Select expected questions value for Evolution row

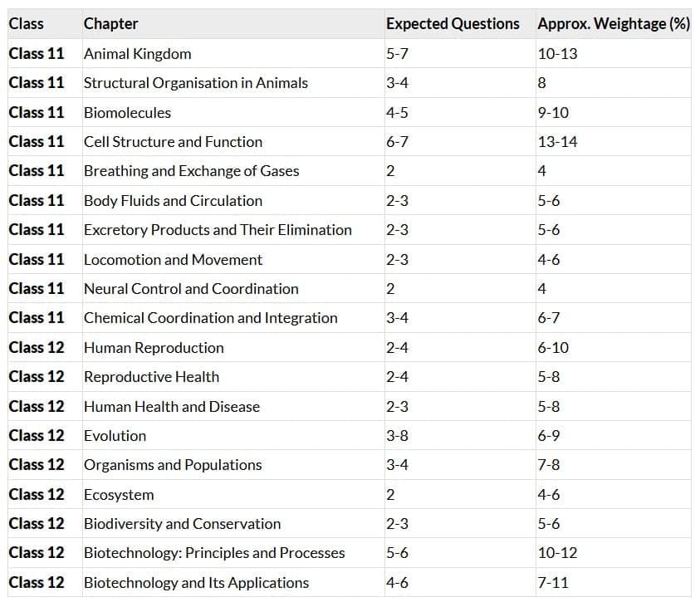click(x=397, y=436)
